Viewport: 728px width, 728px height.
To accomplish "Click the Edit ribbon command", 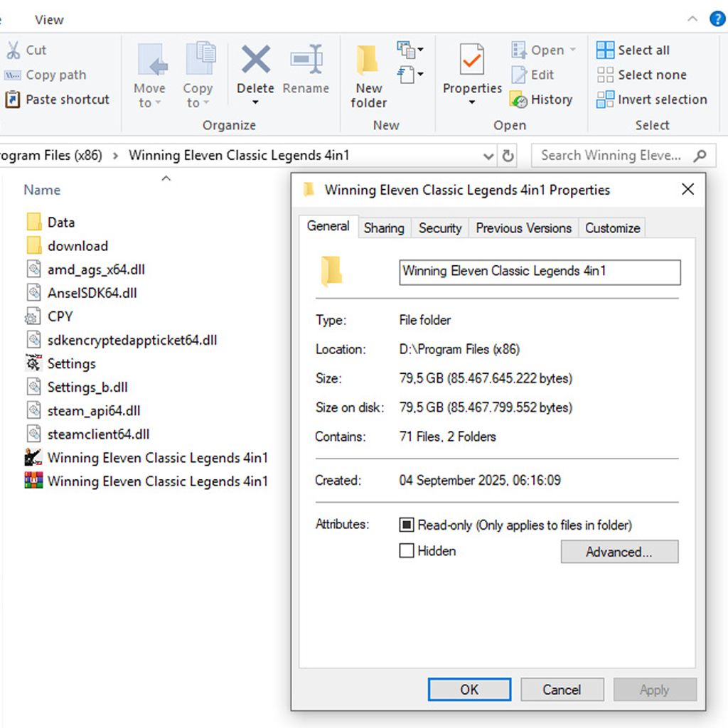I will [532, 75].
